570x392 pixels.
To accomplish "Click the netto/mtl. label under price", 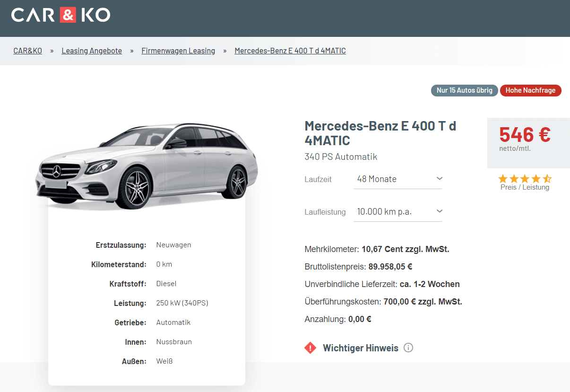I will 515,148.
